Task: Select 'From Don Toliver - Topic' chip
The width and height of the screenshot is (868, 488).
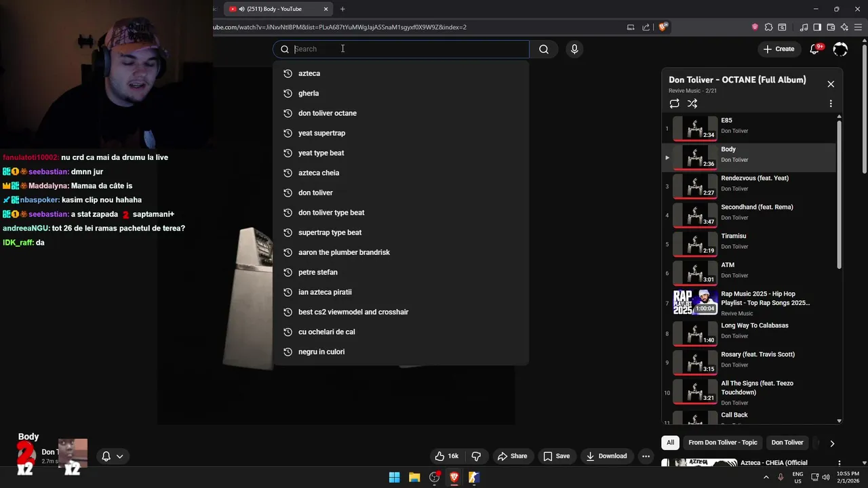Action: [x=723, y=443]
